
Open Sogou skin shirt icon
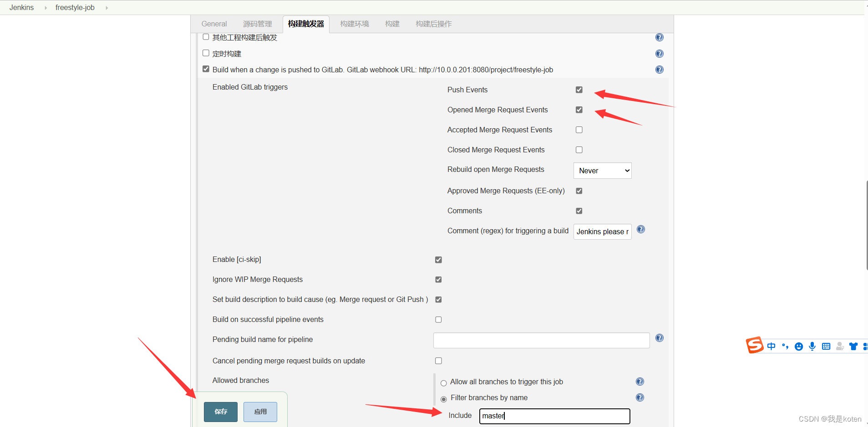tap(853, 347)
